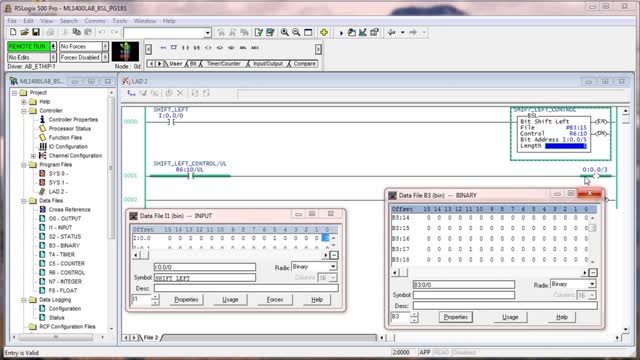The height and width of the screenshot is (360, 640).
Task: Click the Paste toolbar icon
Action: click(x=88, y=32)
